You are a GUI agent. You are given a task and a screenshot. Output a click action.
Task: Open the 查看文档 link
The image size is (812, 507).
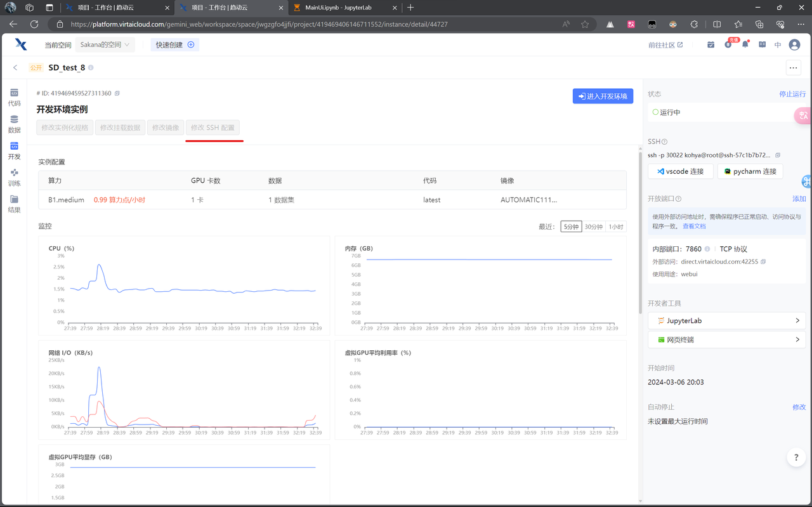(694, 226)
